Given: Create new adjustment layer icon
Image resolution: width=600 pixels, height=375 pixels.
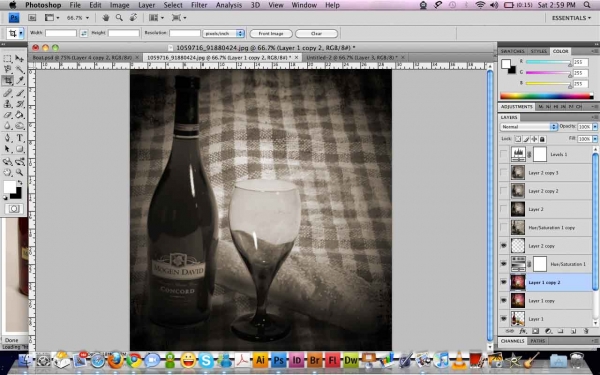Looking at the screenshot, I should click(548, 331).
